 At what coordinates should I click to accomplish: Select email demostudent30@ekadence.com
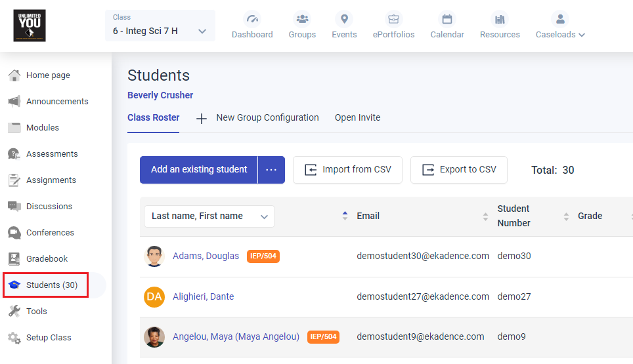click(423, 256)
